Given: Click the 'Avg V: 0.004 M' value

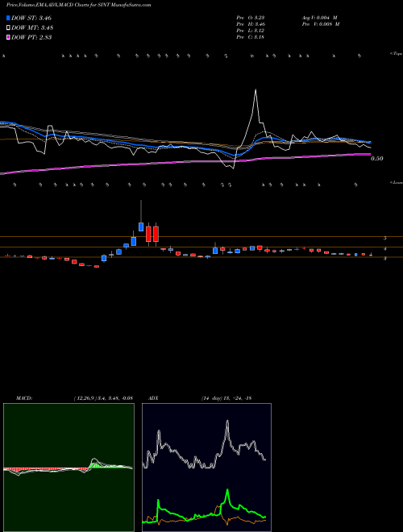Looking at the screenshot, I should (319, 18).
